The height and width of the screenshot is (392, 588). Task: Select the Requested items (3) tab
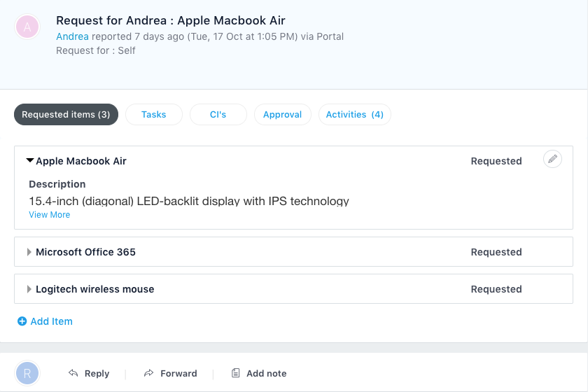(66, 114)
